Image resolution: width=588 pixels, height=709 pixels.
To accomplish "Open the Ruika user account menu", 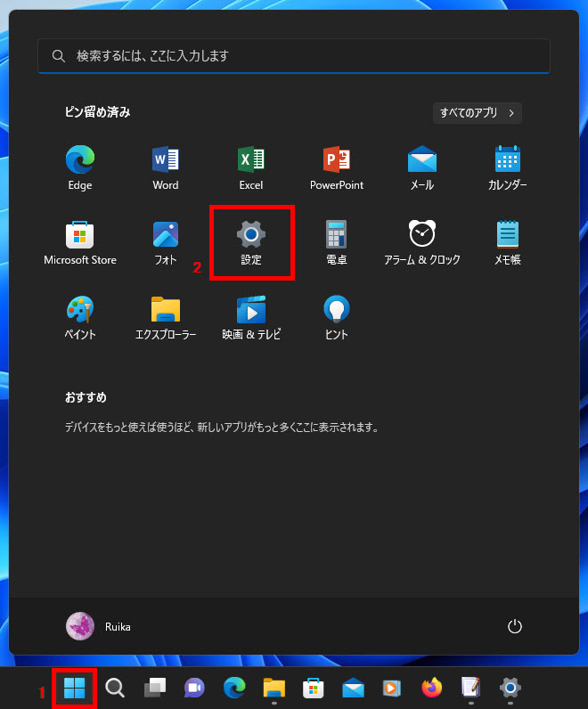I will (99, 626).
